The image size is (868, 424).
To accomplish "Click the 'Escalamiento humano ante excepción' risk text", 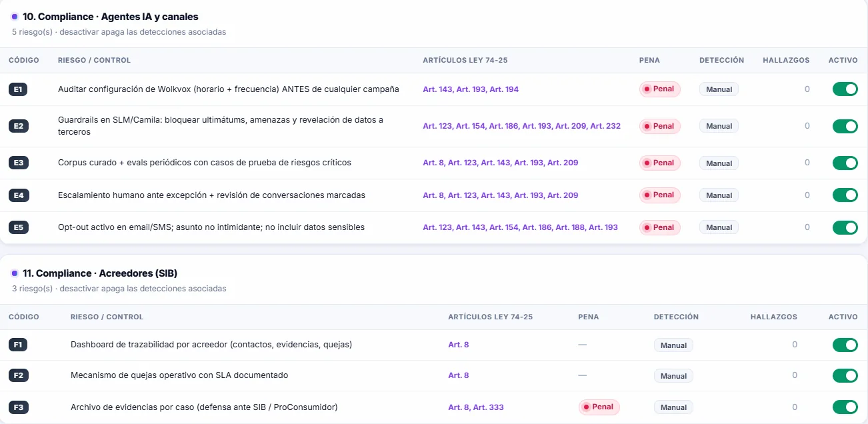I will [211, 195].
